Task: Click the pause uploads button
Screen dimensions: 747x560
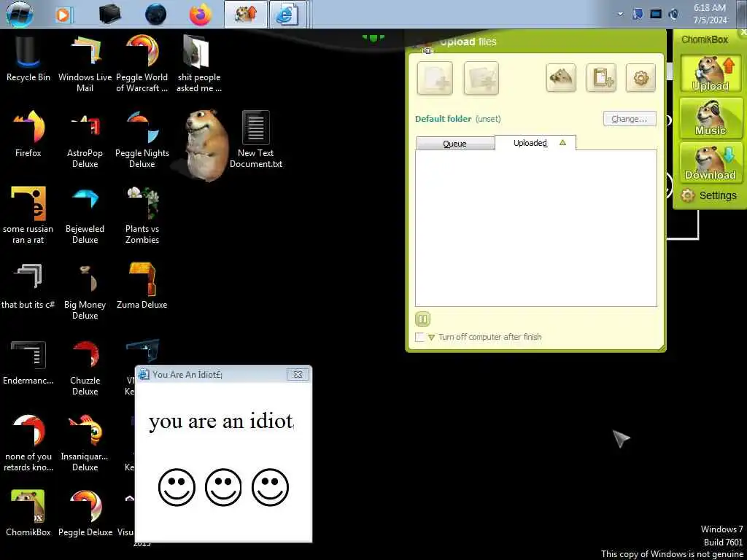Action: click(x=422, y=319)
